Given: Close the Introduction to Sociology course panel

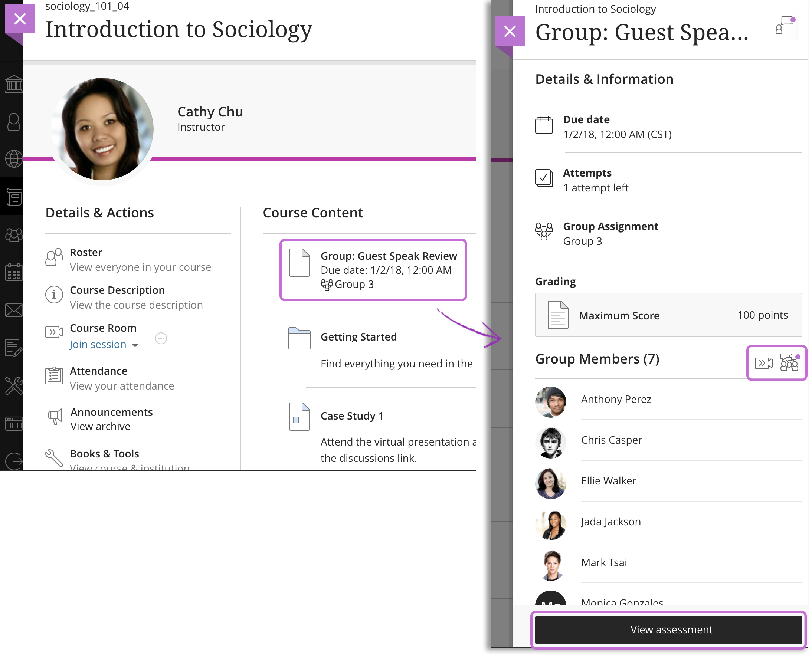Looking at the screenshot, I should click(20, 18).
